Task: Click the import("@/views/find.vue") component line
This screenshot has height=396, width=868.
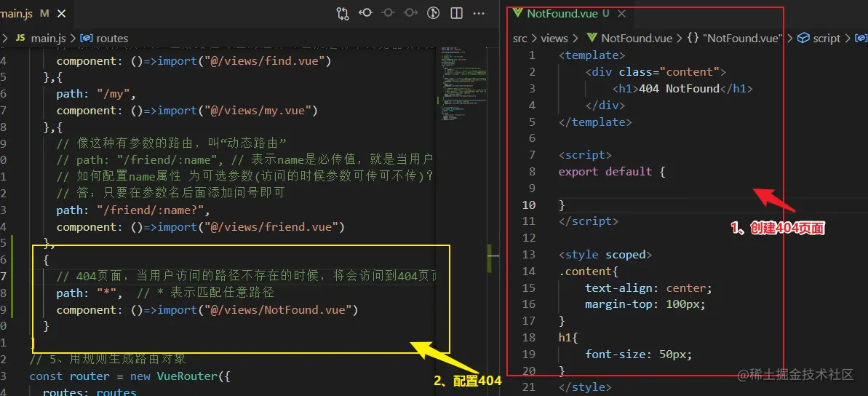Action: click(194, 61)
